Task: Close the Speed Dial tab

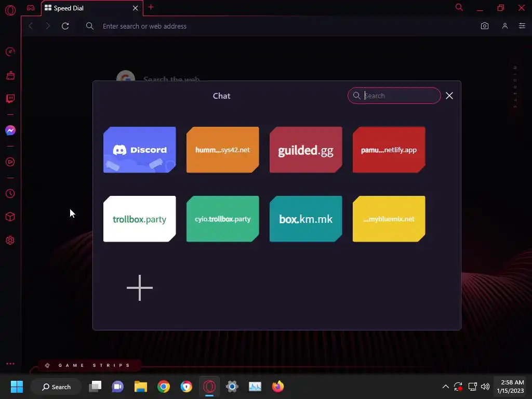Action: [x=136, y=8]
